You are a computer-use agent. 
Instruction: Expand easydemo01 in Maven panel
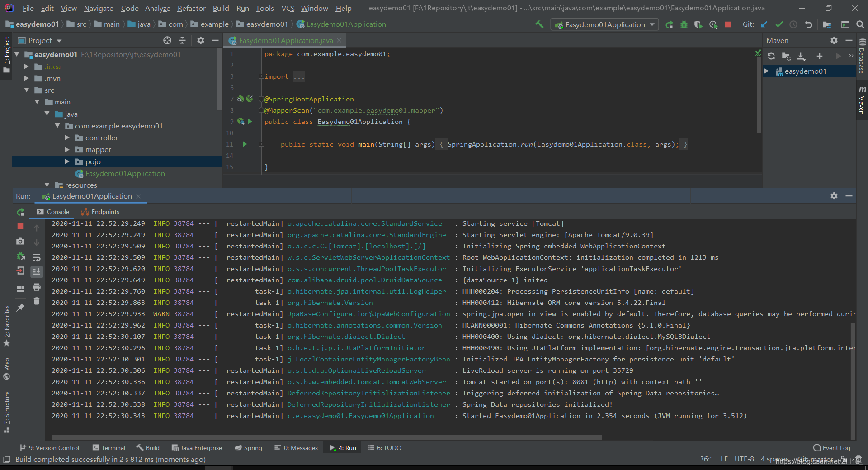(x=767, y=71)
